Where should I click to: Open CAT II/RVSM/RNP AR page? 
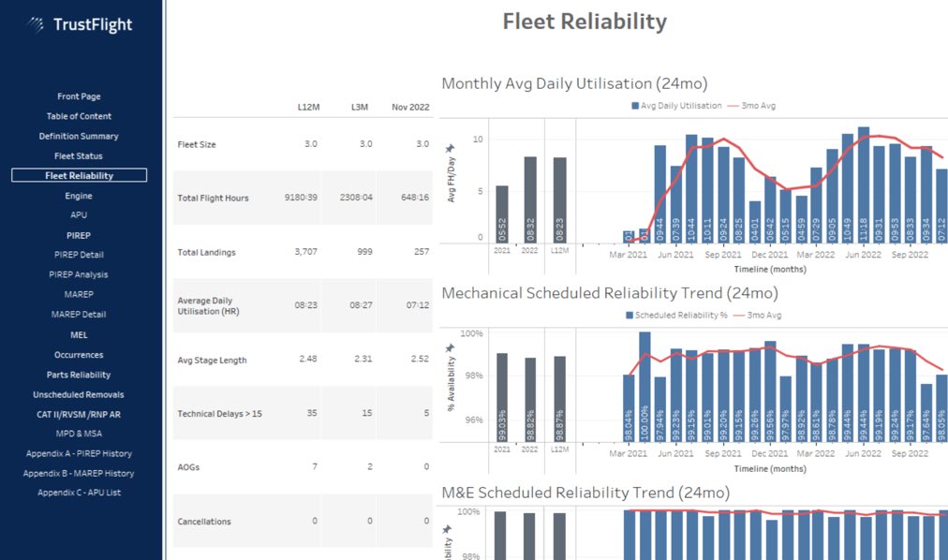(79, 415)
